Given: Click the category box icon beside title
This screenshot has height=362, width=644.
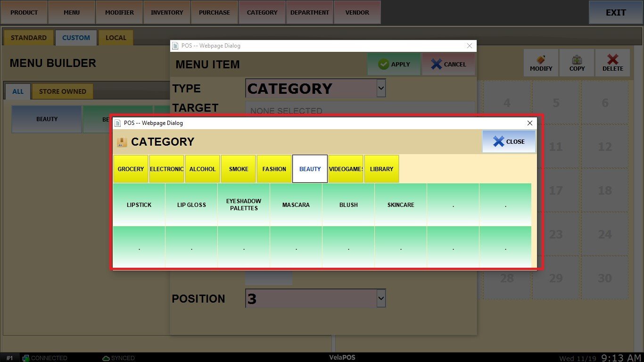Looking at the screenshot, I should tap(122, 142).
